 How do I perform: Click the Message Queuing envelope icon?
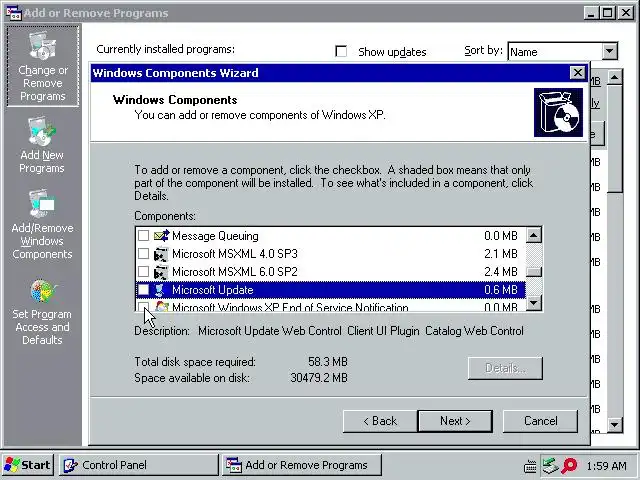point(162,236)
